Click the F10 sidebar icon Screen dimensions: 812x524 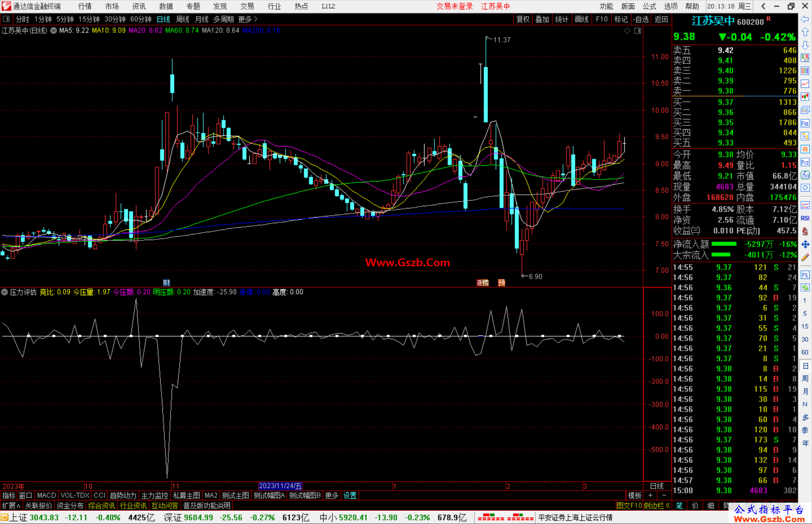pyautogui.click(x=805, y=123)
